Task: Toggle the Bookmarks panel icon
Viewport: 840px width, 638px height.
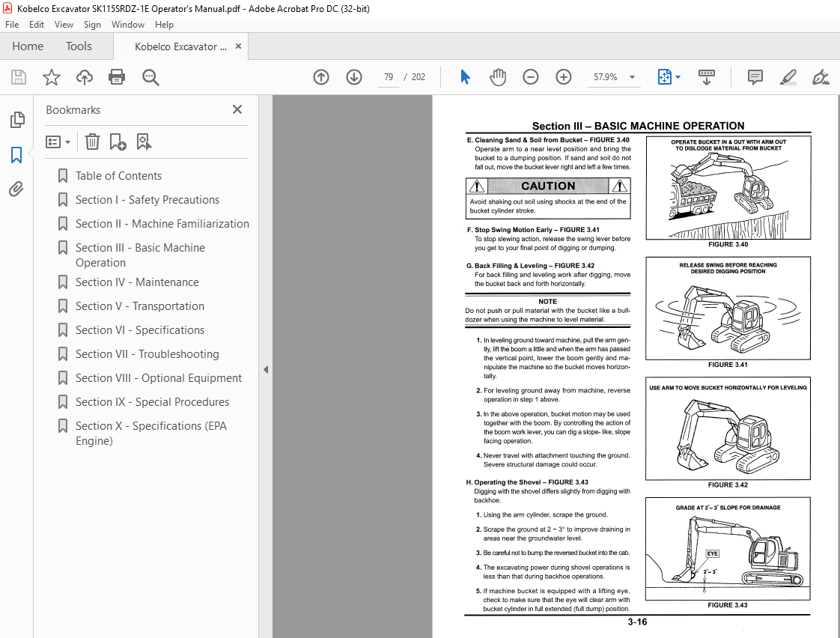Action: (16, 155)
